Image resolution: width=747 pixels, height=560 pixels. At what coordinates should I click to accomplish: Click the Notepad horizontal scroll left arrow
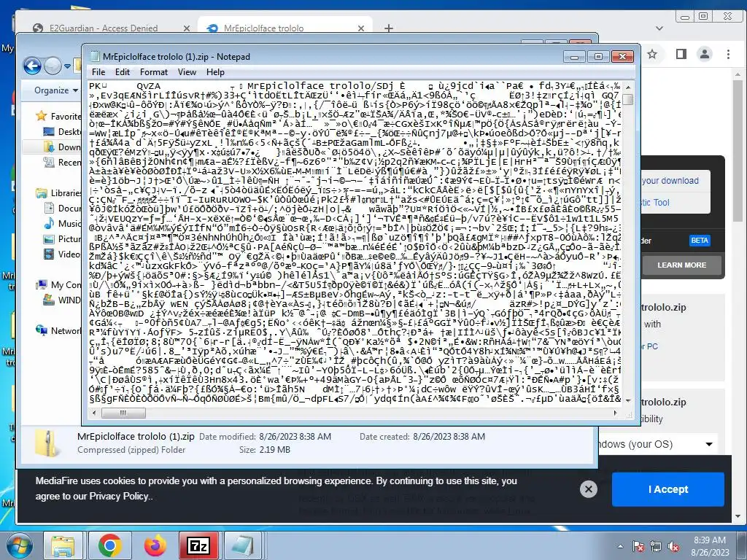(x=94, y=413)
